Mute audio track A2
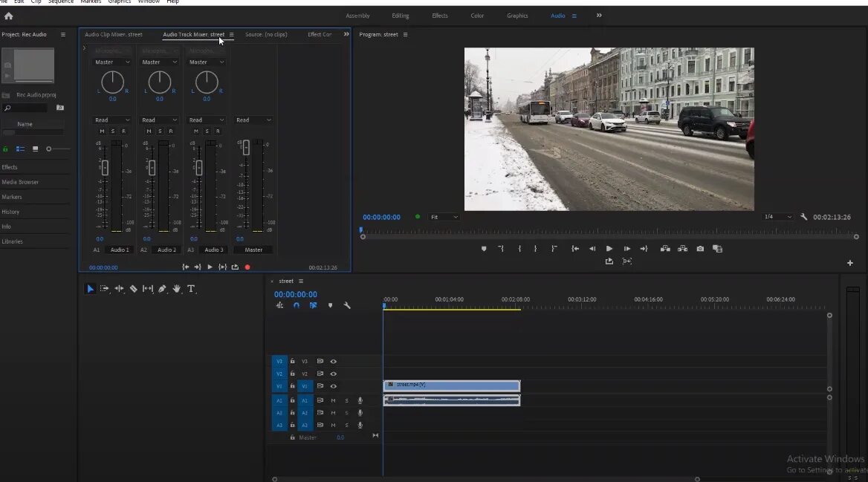Screen dimensions: 868x482 tap(333, 413)
